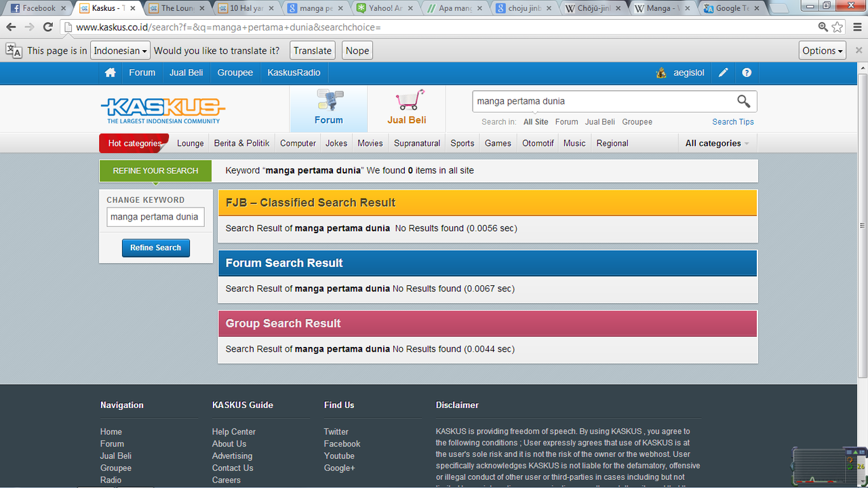The width and height of the screenshot is (868, 488).
Task: Reload the page with refresh icon
Action: (47, 27)
